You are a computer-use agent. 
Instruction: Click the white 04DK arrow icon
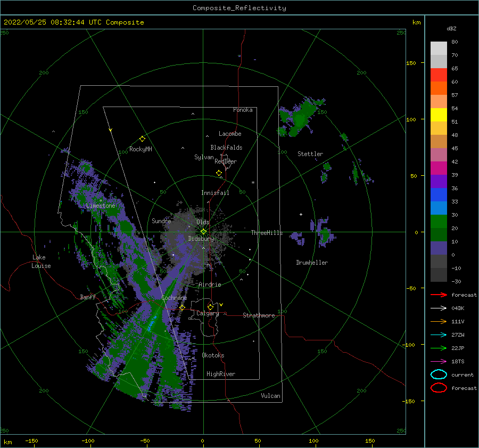[439, 308]
